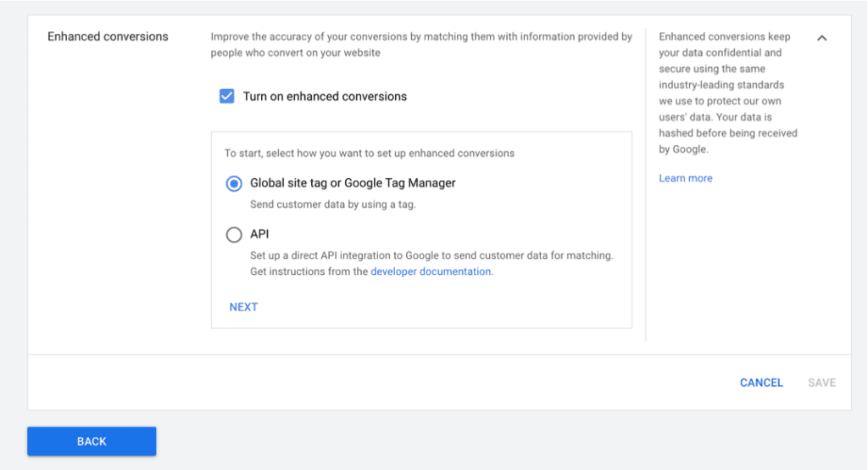Go back using the blue BACK button
868x470 pixels.
(92, 441)
